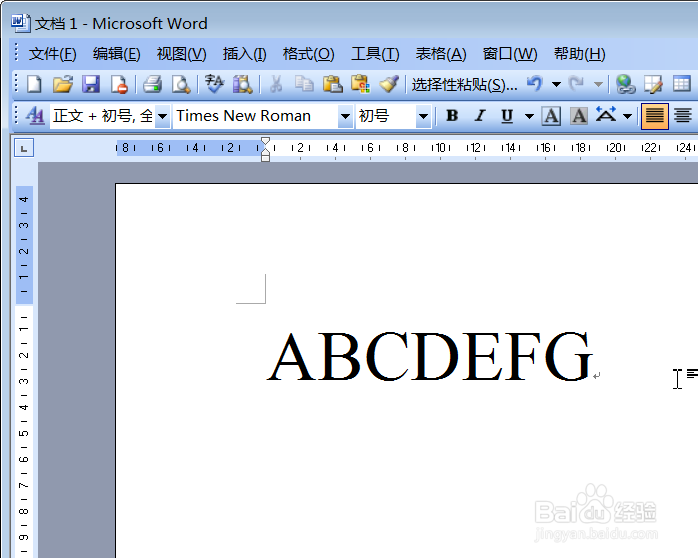Open undo history dropdown arrow

[x=556, y=84]
